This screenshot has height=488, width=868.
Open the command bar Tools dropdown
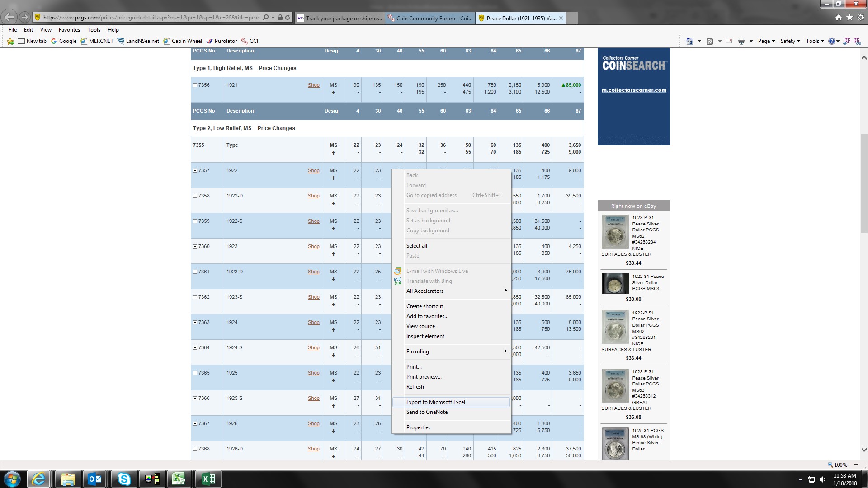(815, 41)
